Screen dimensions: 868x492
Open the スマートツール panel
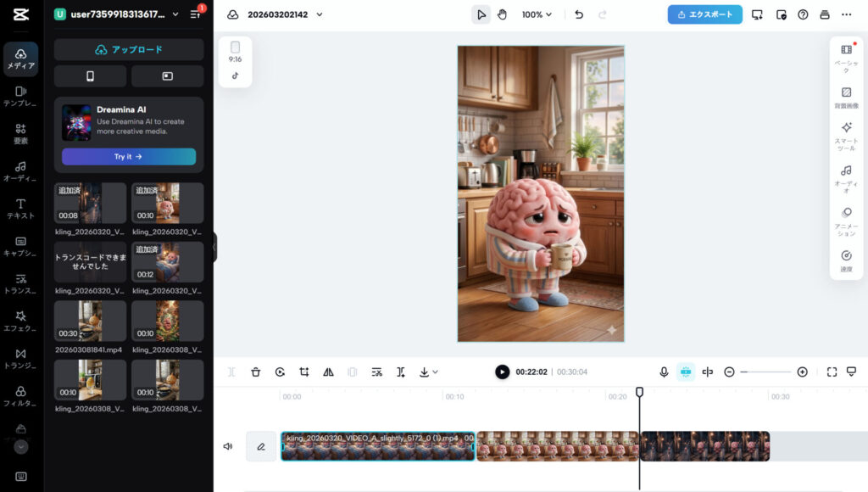846,136
